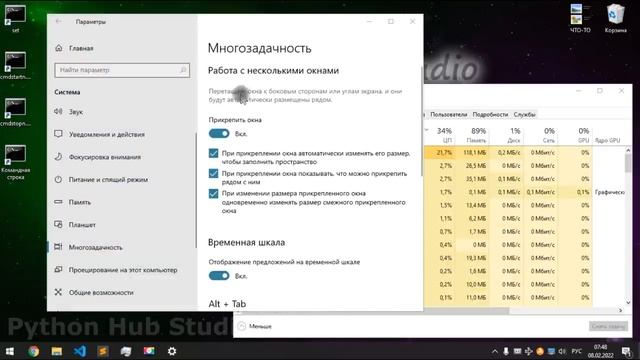The image size is (640, 360).
Task: Select the 118,1 МБ memory cell
Action: (x=471, y=152)
